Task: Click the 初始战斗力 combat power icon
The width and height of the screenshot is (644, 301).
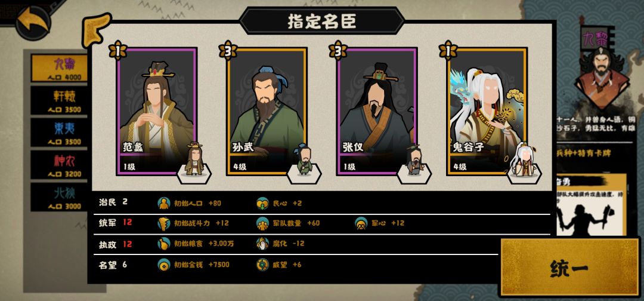Action: [x=164, y=223]
